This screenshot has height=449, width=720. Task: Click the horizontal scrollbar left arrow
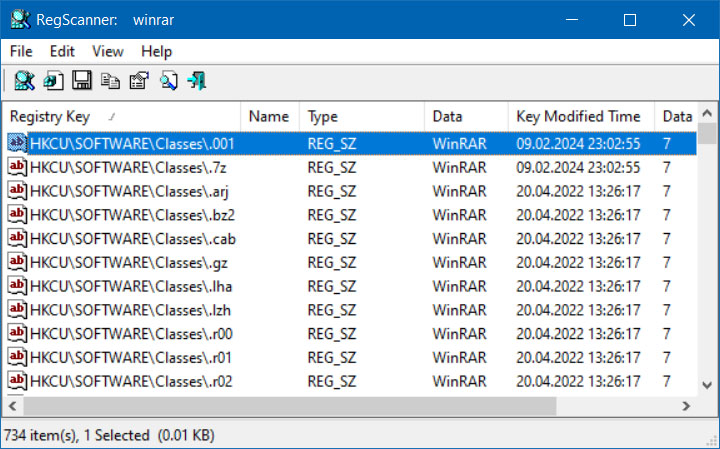tap(13, 406)
